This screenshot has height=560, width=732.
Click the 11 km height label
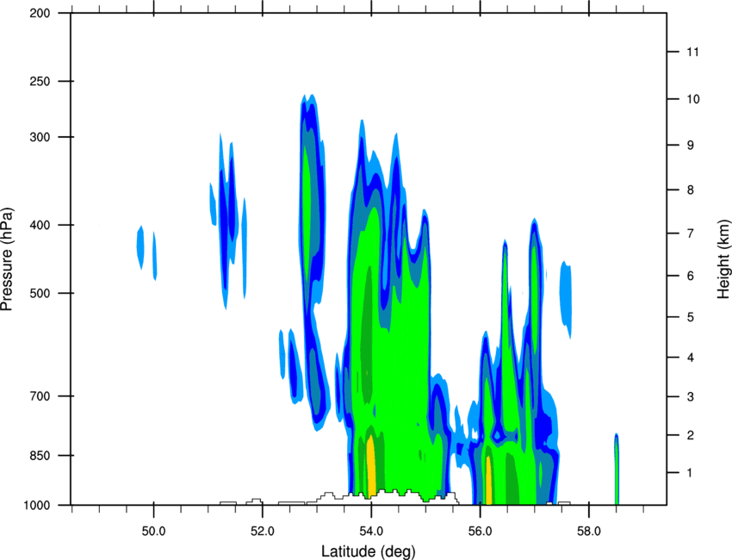[692, 52]
